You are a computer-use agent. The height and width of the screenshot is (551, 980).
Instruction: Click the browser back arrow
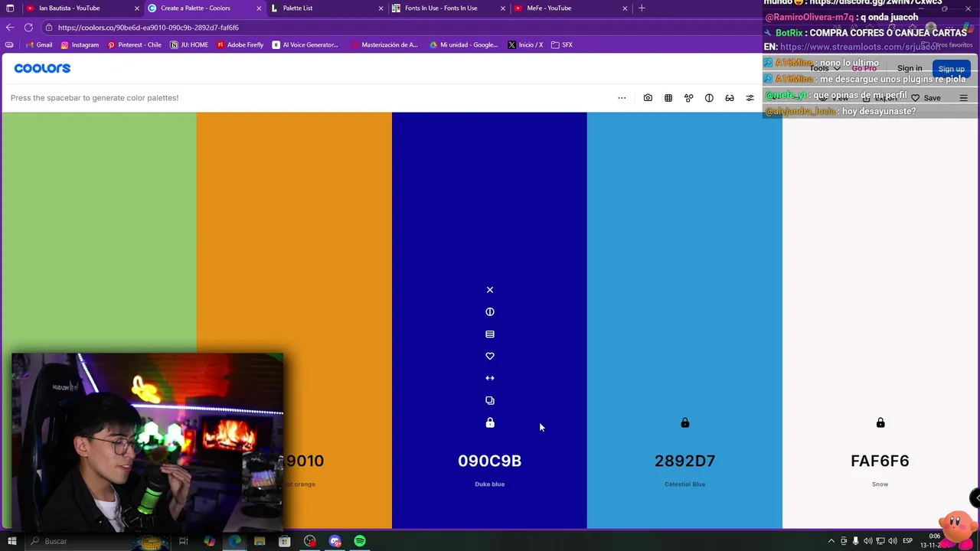pos(10,28)
